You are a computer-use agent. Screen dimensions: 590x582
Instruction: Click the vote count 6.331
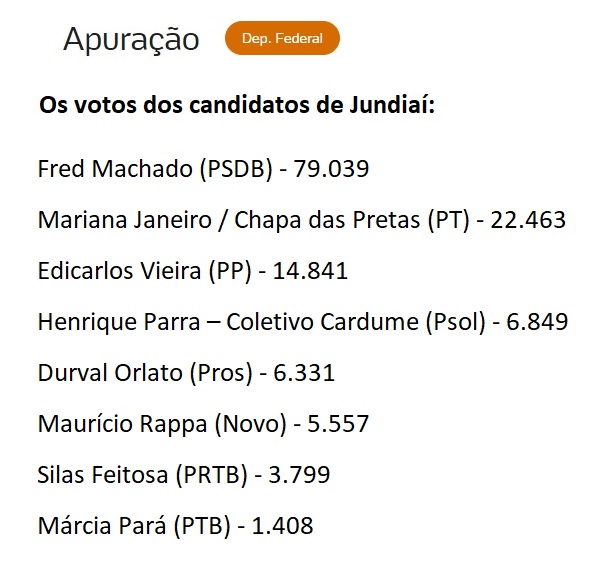[x=304, y=373]
